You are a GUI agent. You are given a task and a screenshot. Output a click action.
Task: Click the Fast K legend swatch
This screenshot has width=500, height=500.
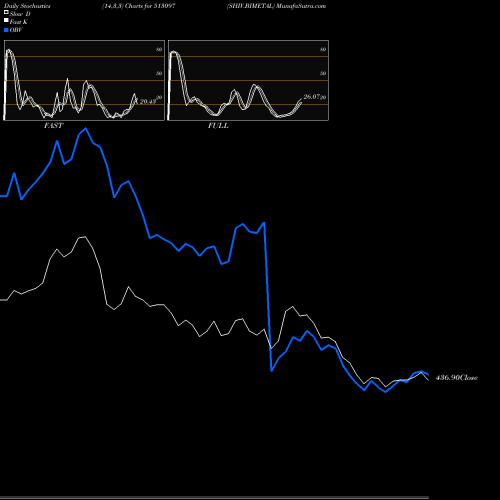pyautogui.click(x=6, y=21)
